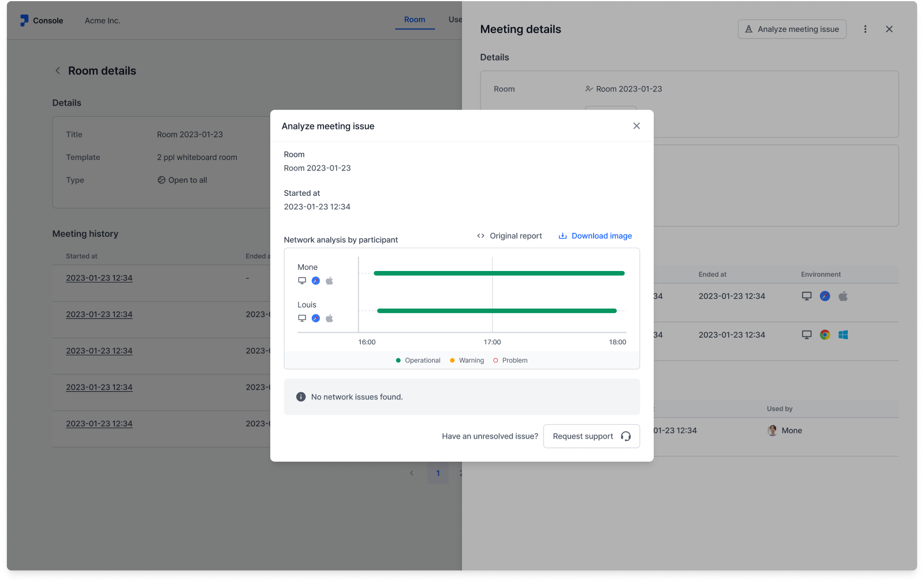Click the Warning legend item
Viewport: 924px width, 583px height.
pos(467,361)
